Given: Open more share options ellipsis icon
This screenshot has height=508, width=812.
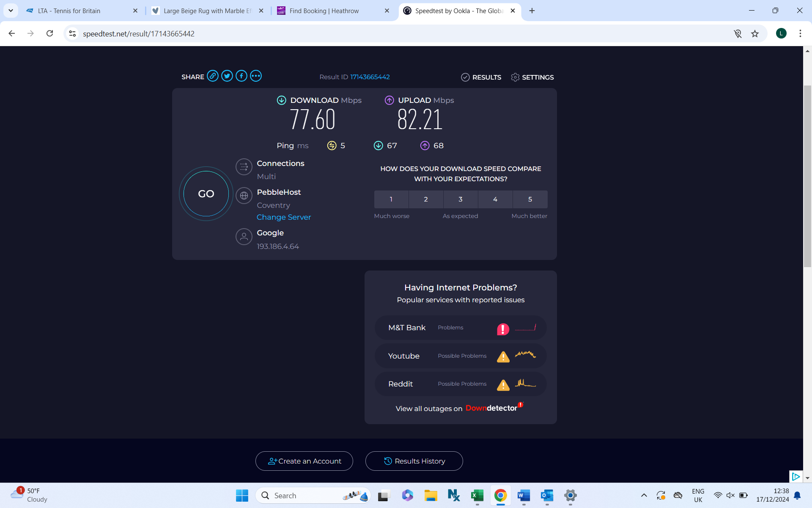Looking at the screenshot, I should (x=256, y=76).
